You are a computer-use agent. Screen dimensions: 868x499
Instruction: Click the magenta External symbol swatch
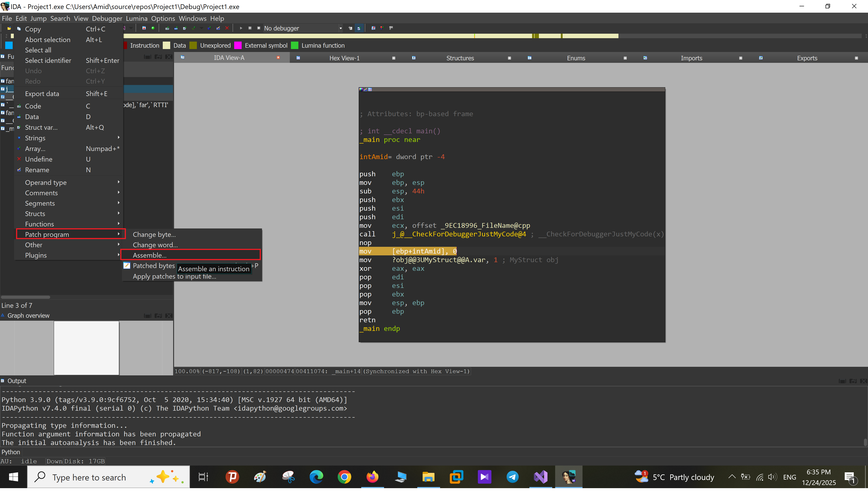[238, 46]
